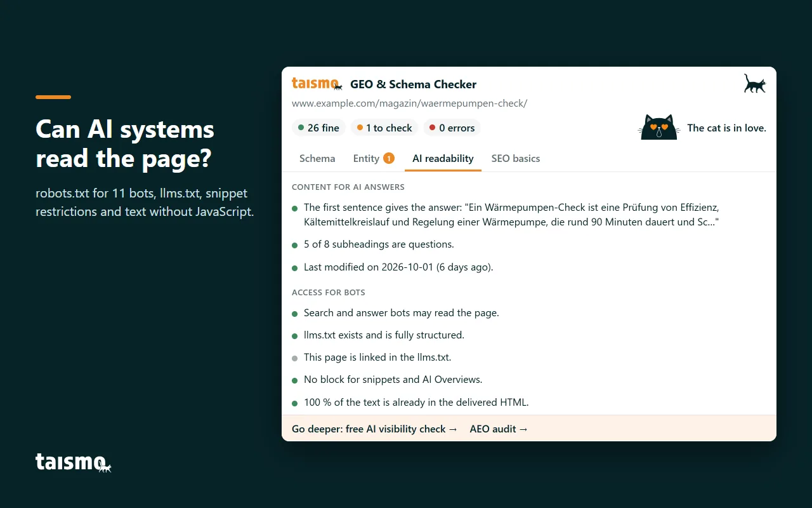Click '100 % of the text' HTML result
Image resolution: width=812 pixels, height=508 pixels.
[x=416, y=402]
